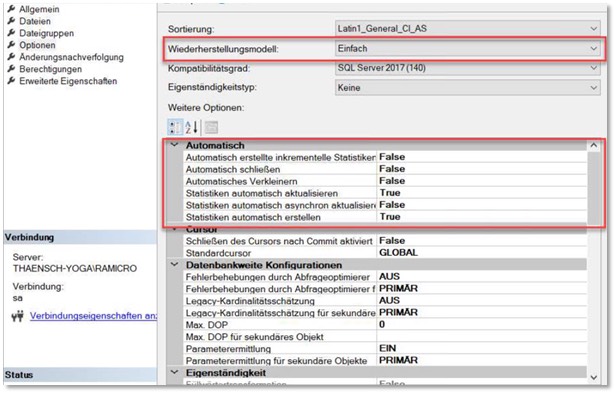Click wrench icon beside Berechtigungen
This screenshot has height=394, width=616.
pos(11,69)
